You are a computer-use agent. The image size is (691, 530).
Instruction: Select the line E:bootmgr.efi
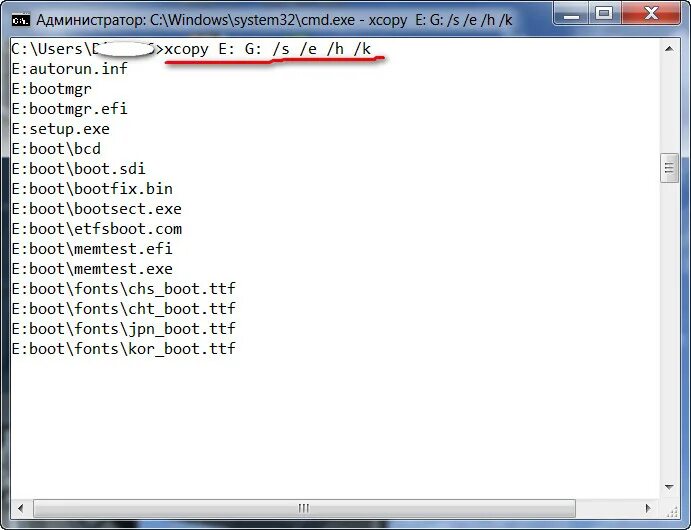[70, 109]
